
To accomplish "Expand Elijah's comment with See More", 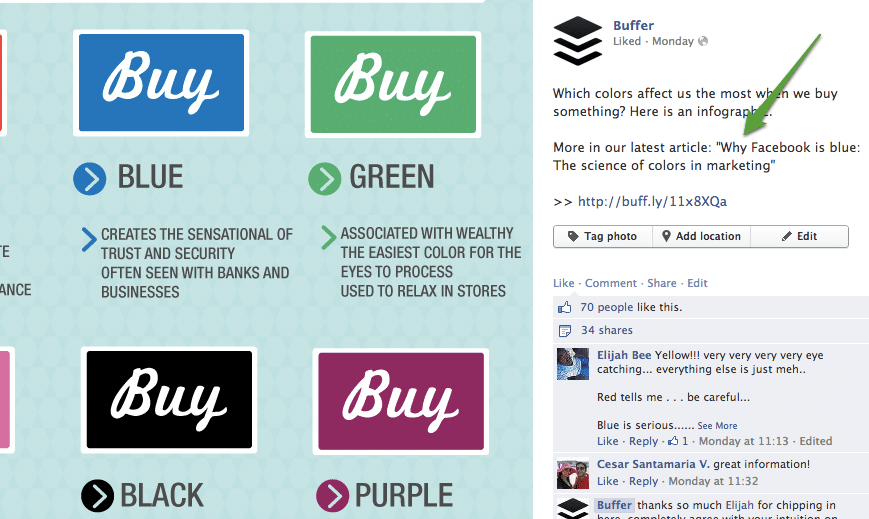I will pos(717,425).
